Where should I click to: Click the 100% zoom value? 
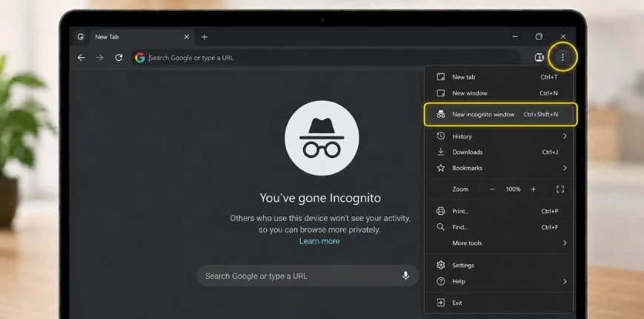point(513,189)
